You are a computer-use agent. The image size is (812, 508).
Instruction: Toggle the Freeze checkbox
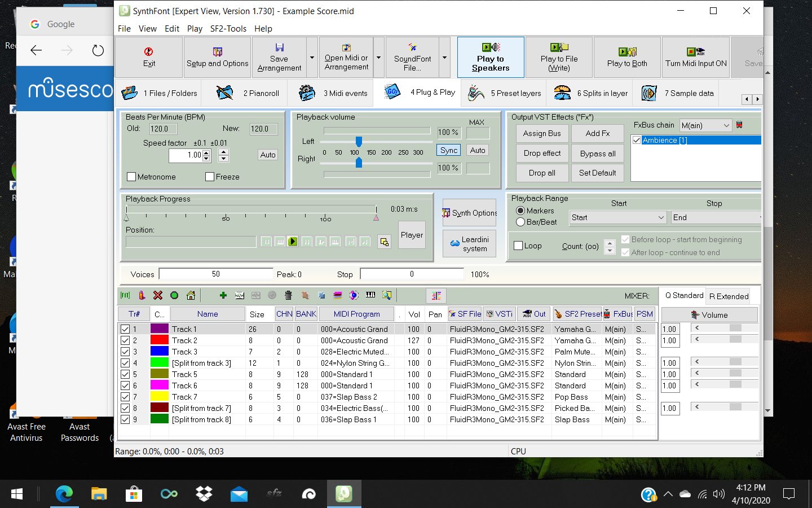coord(210,177)
